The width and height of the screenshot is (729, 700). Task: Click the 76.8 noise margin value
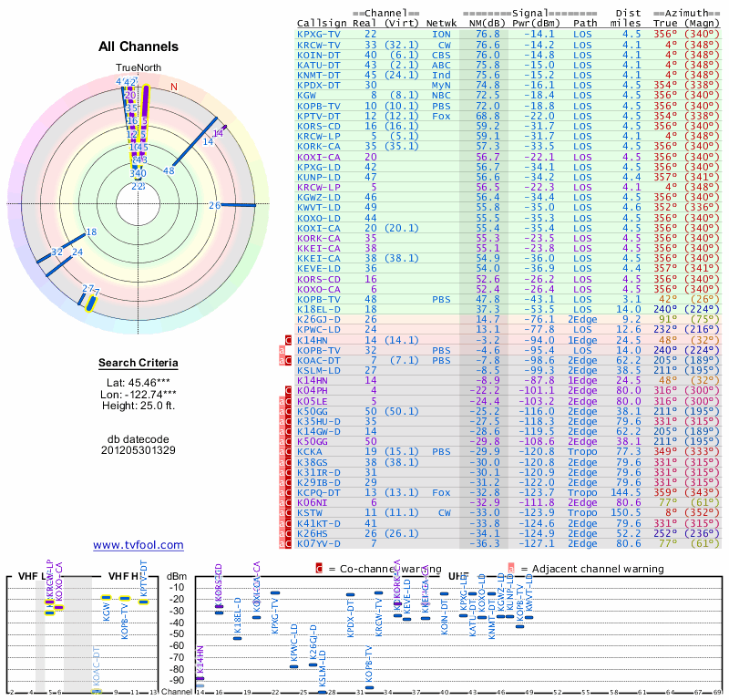pos(488,34)
